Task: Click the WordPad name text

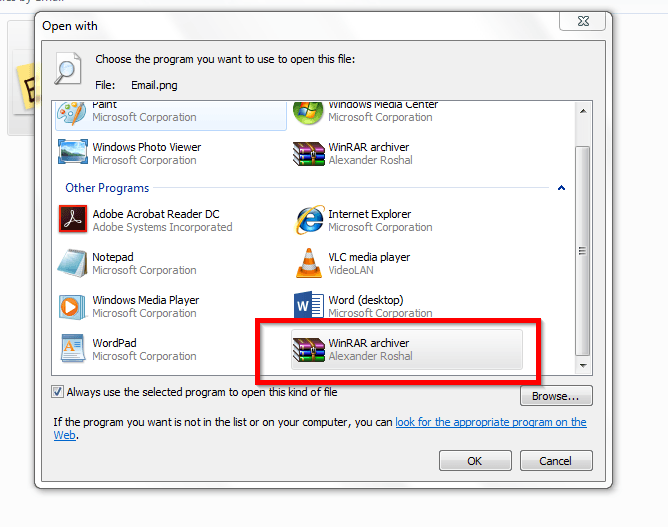Action: pos(115,343)
